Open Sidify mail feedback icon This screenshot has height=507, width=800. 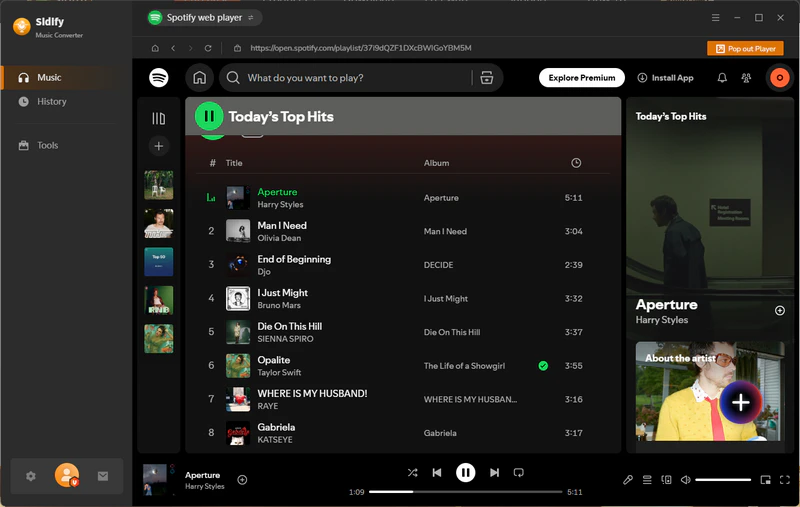coord(103,476)
